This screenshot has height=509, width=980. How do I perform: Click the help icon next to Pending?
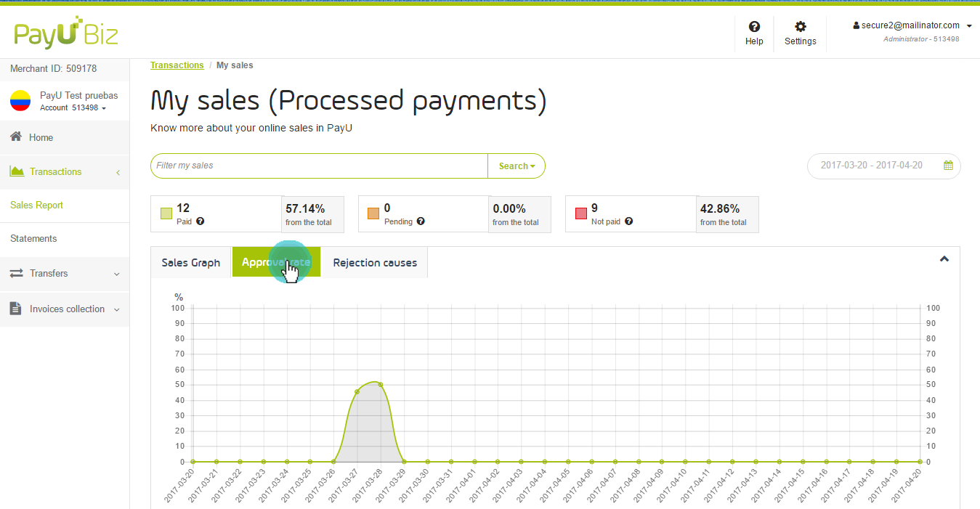[421, 221]
